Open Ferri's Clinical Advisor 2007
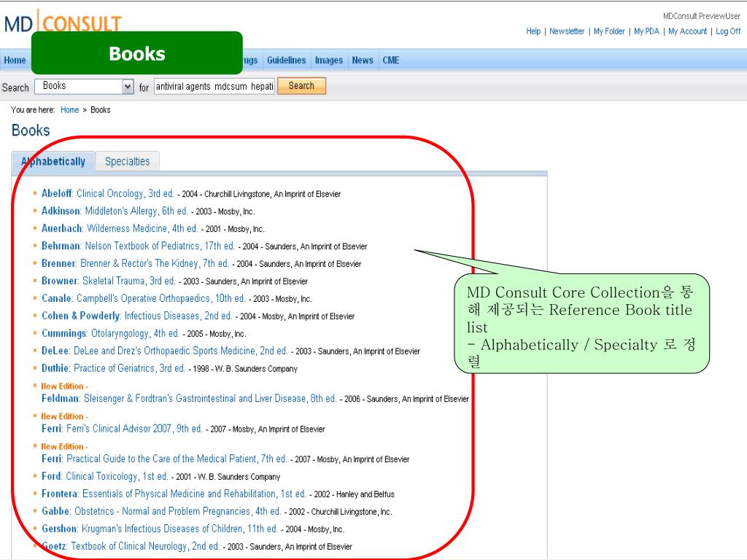747x560 pixels. pos(122,429)
